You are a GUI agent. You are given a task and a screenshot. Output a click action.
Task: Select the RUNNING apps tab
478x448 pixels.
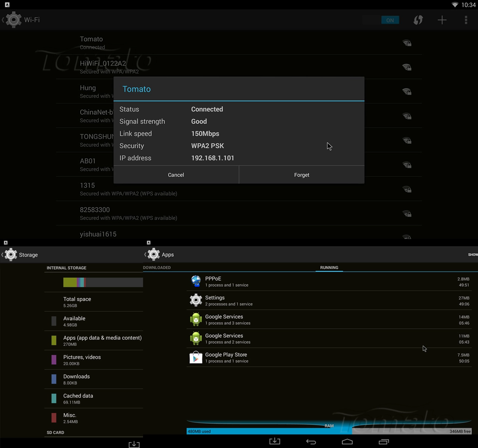coord(329,267)
